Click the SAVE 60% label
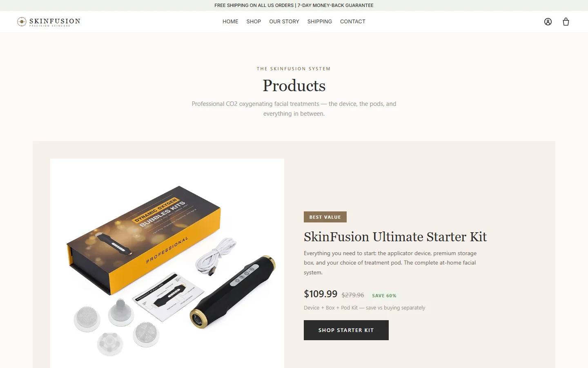 click(x=384, y=296)
